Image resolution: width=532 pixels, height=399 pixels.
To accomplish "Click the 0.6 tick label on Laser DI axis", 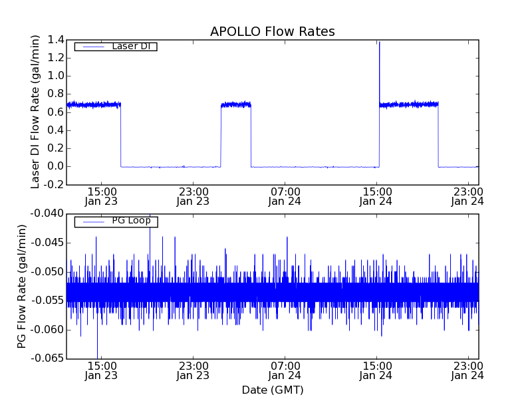I will [56, 112].
